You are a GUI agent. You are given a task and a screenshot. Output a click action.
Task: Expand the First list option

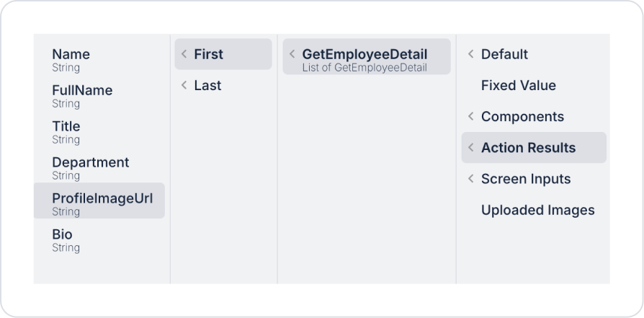click(223, 54)
